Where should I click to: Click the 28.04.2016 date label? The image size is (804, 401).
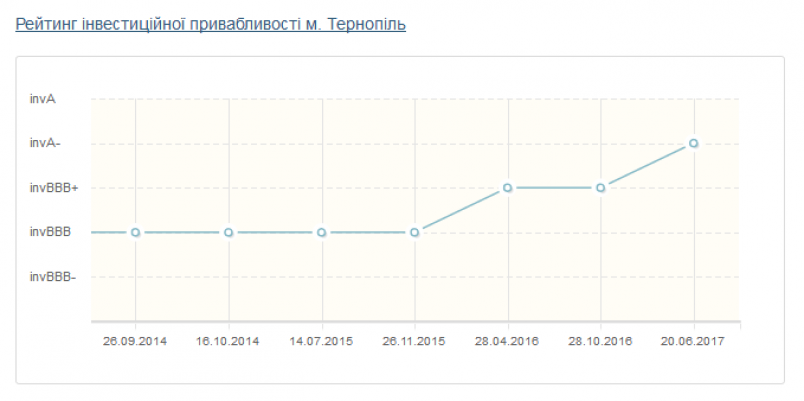[x=507, y=342]
